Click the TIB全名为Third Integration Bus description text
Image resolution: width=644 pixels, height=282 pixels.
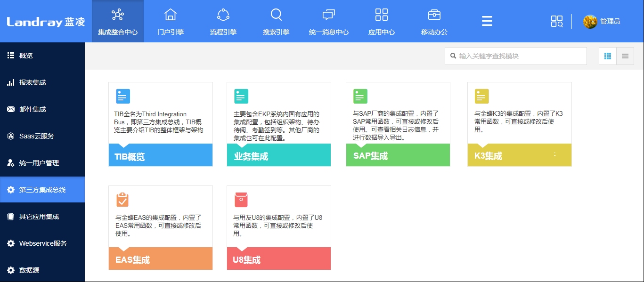pos(159,122)
